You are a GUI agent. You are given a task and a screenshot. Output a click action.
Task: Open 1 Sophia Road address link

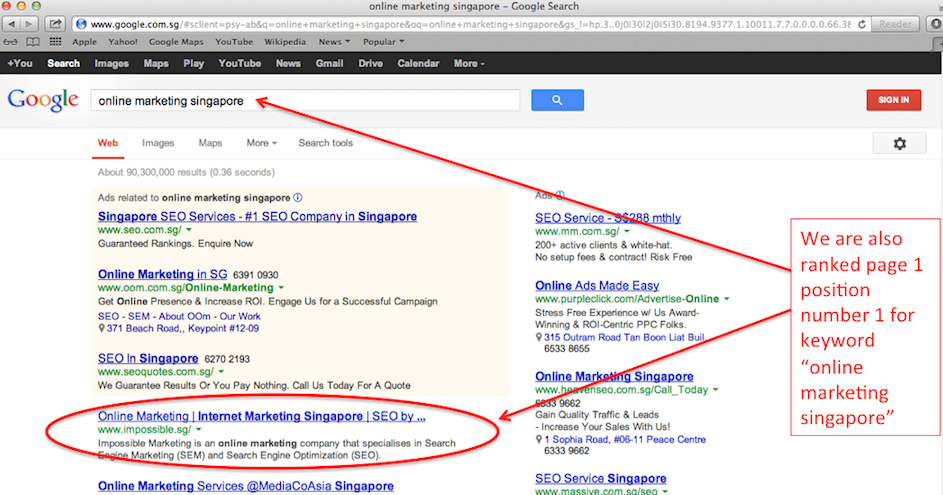pos(625,440)
